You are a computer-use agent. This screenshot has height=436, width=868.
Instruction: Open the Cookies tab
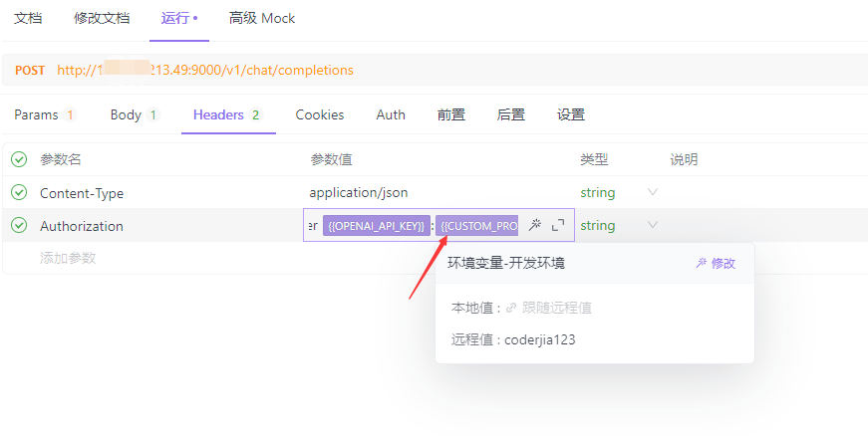(x=320, y=114)
